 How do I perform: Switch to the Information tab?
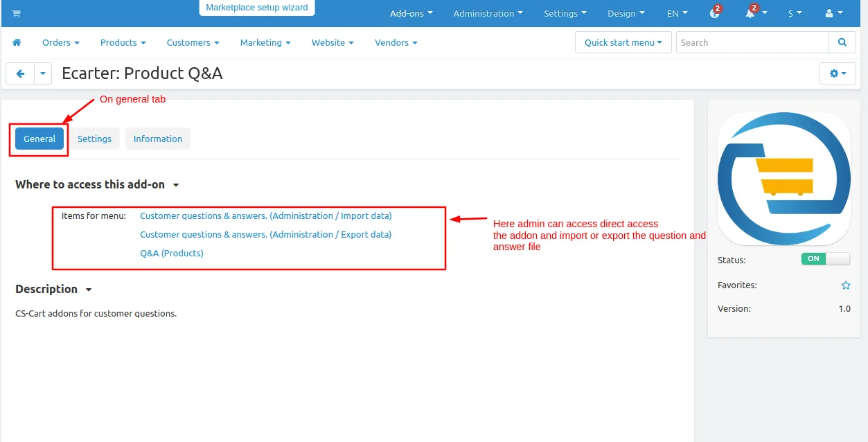tap(158, 139)
